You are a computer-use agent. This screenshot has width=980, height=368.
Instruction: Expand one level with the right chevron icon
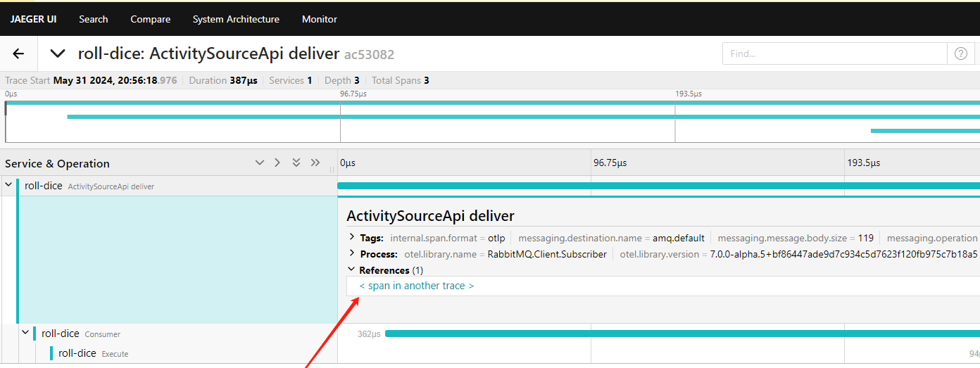click(x=277, y=163)
